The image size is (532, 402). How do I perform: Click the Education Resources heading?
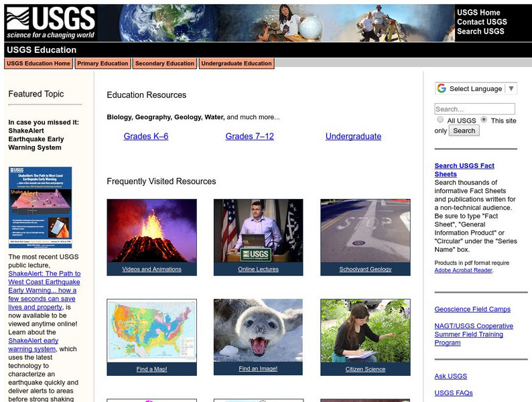point(147,95)
